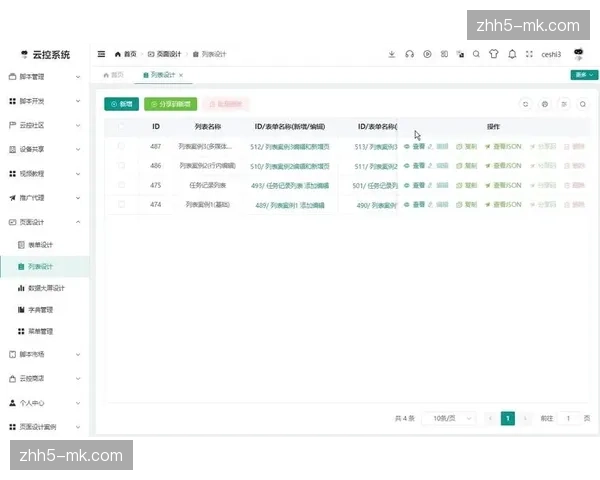
Task: Expand the 视频教程 sidebar menu
Action: (x=44, y=174)
